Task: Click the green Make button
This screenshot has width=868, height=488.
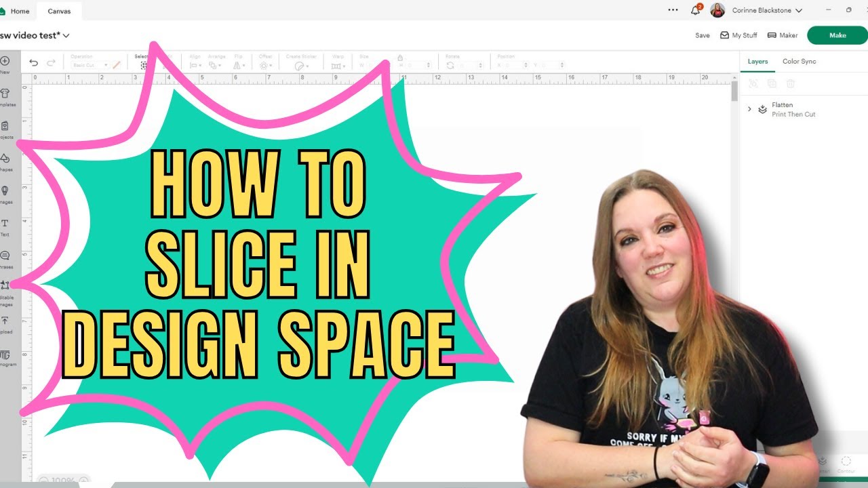Action: (x=837, y=35)
